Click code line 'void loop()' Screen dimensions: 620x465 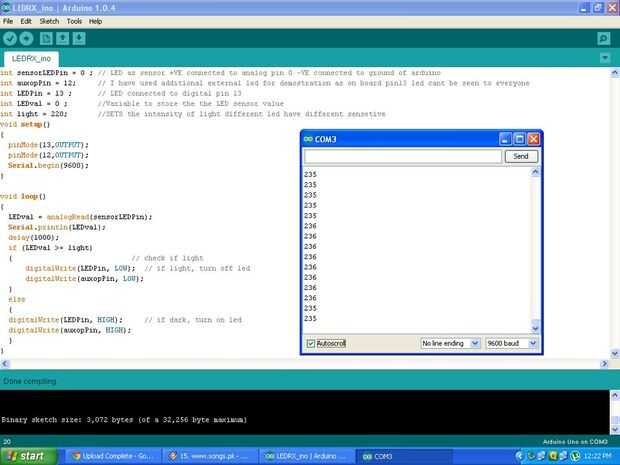coord(23,196)
